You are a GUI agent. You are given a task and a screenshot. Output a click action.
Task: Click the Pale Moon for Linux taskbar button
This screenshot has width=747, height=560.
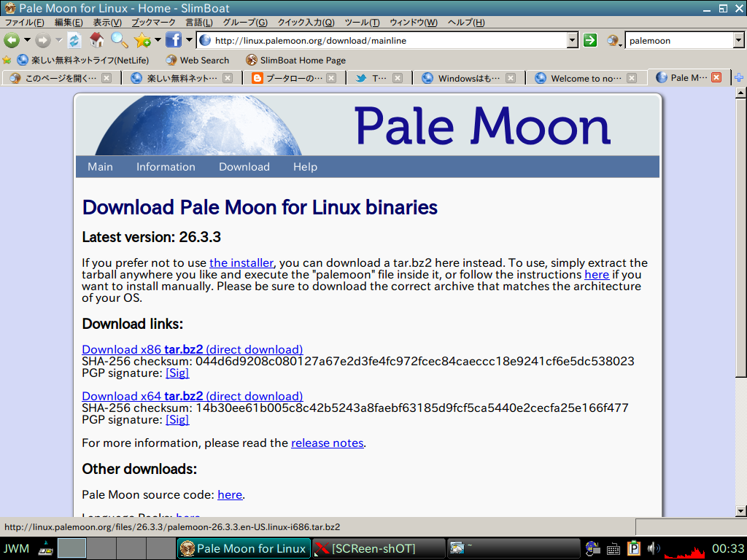(244, 548)
